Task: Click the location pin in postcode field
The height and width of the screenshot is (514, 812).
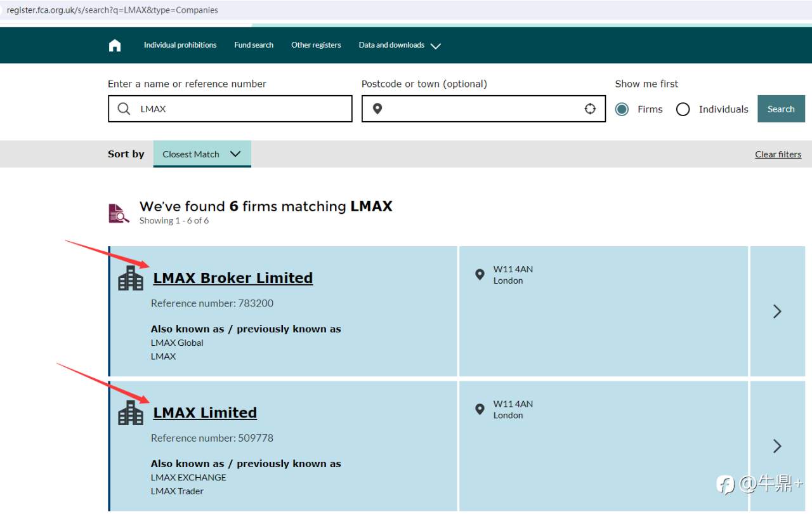Action: pos(377,109)
